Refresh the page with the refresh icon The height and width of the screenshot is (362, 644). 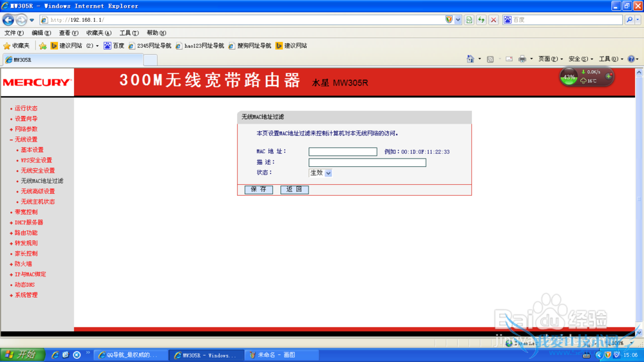pyautogui.click(x=481, y=20)
